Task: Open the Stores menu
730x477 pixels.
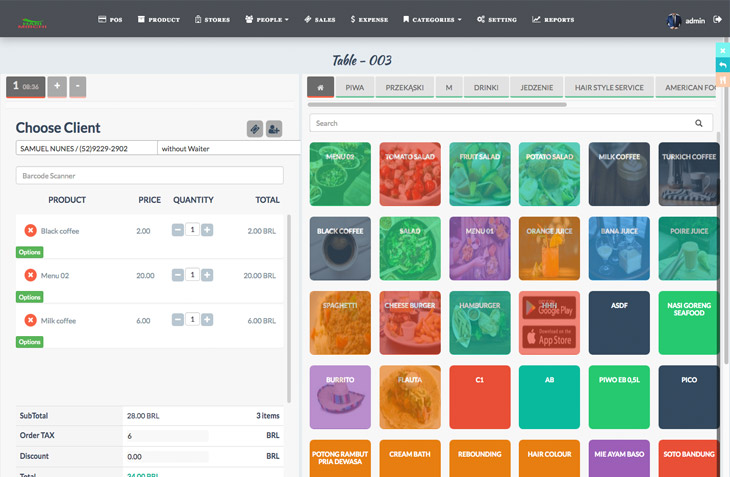Action: [212, 20]
